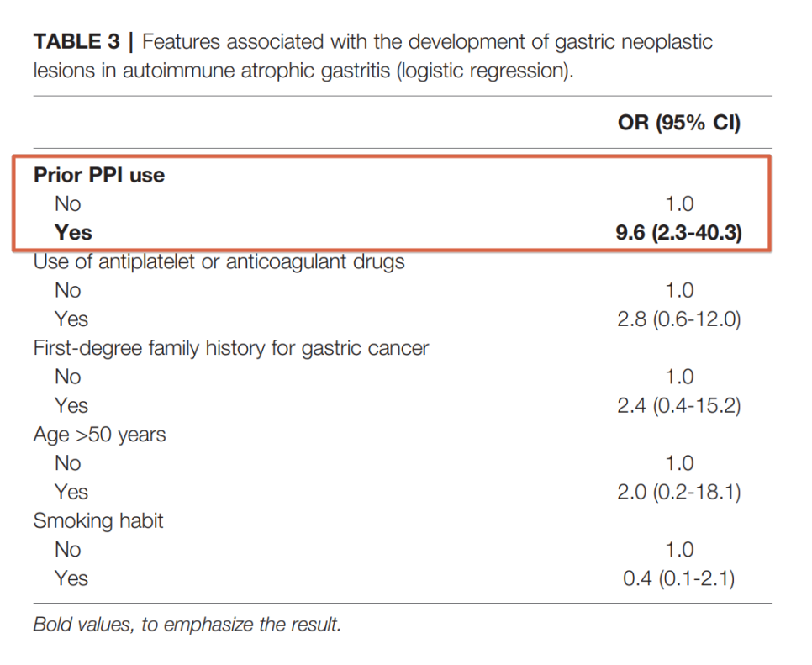The image size is (812, 665).
Task: Click "No" under Prior PPI use
Action: (x=68, y=204)
